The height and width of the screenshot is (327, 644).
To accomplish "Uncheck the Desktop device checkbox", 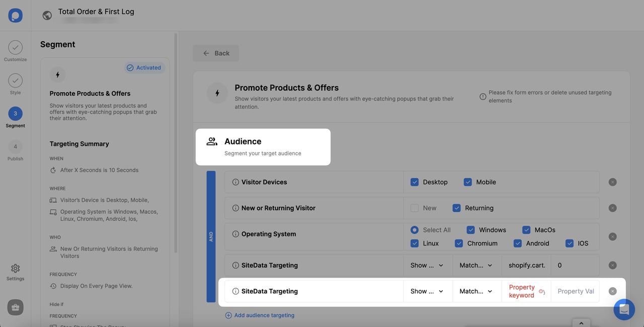I will click(x=415, y=182).
